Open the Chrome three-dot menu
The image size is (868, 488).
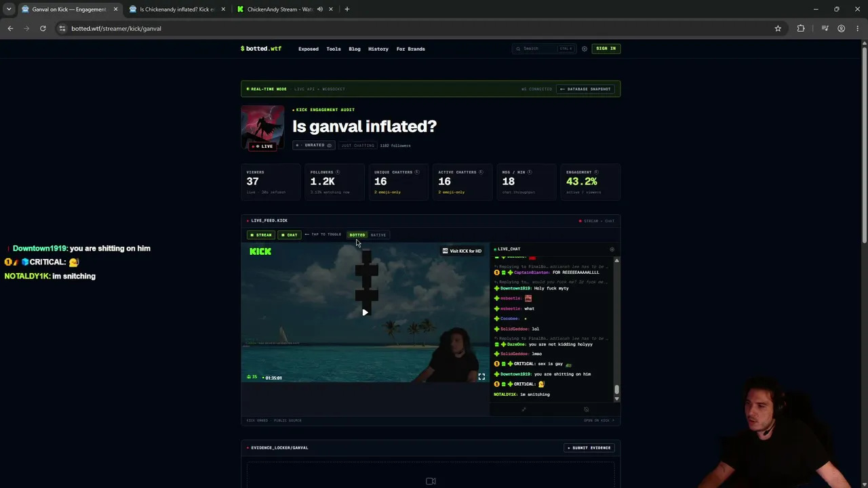click(x=858, y=28)
